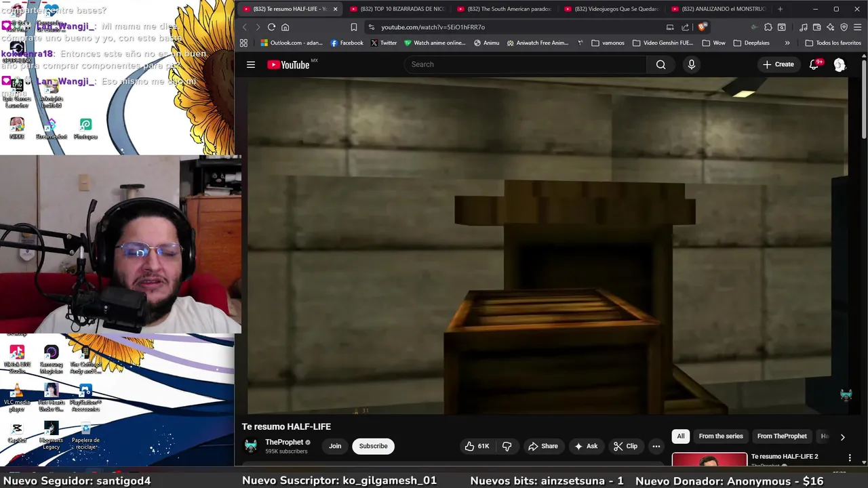Open the 'Wow' bookmarks folder
The height and width of the screenshot is (488, 868).
point(713,43)
